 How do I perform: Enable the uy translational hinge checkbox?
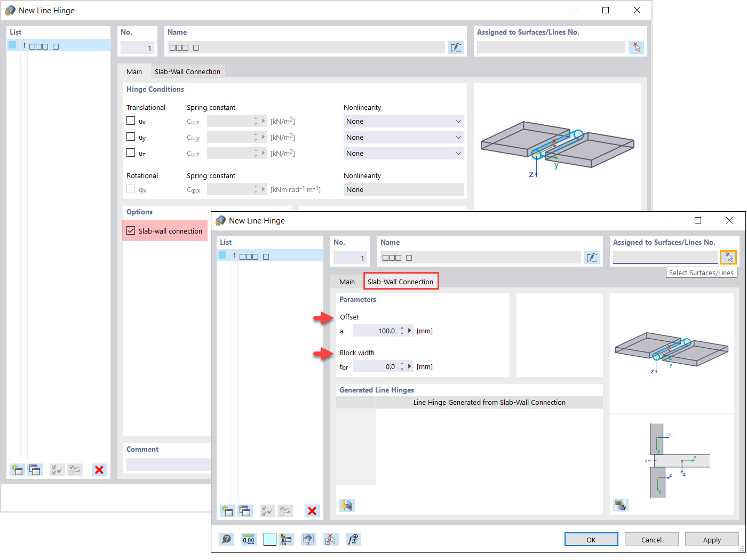[131, 137]
